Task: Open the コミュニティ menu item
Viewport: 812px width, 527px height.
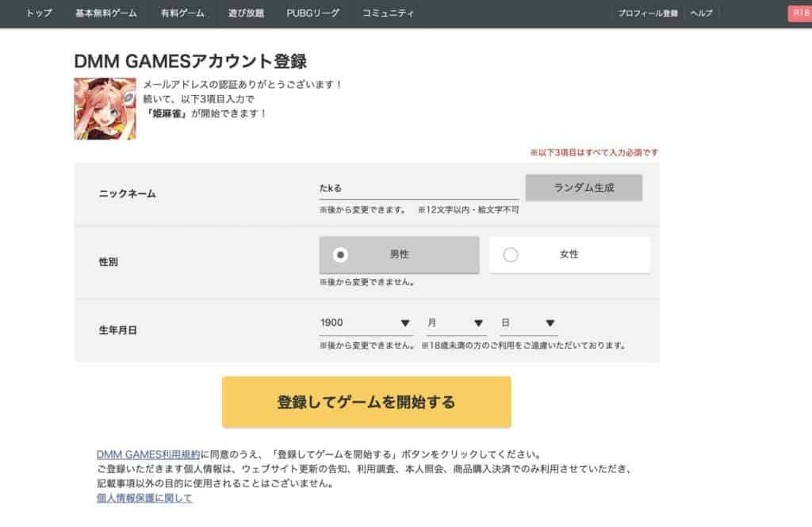Action: tap(388, 13)
